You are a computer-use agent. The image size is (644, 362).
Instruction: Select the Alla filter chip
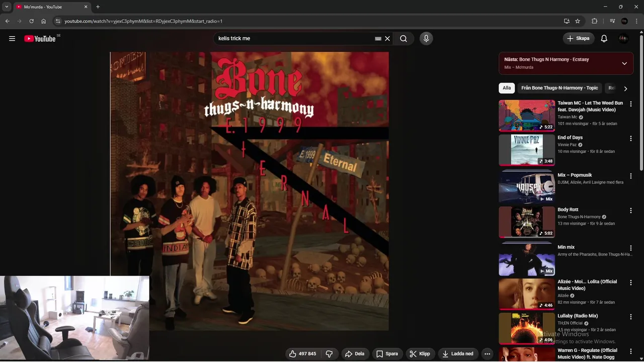[x=507, y=88]
